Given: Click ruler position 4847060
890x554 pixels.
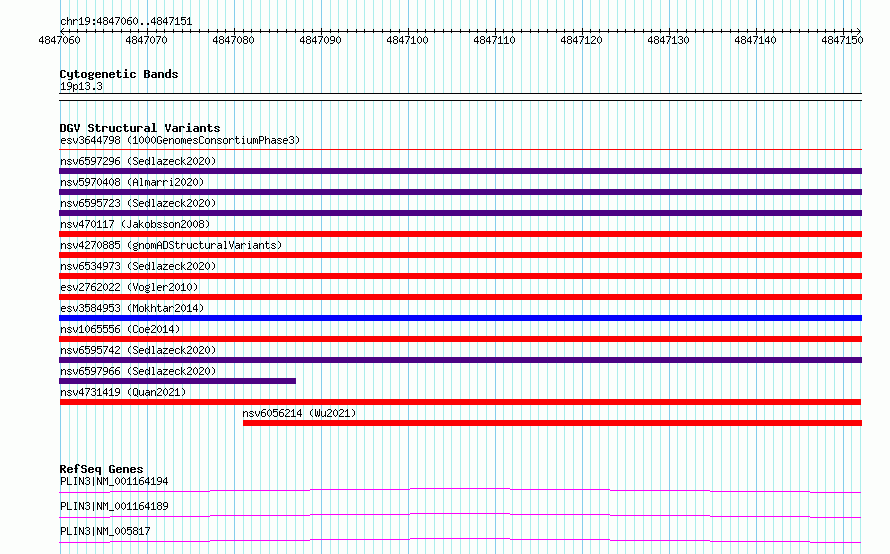Looking at the screenshot, I should coord(59,40).
